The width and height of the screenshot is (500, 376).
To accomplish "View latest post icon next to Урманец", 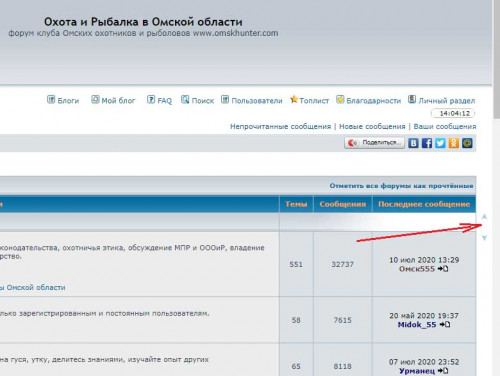I will point(443,371).
